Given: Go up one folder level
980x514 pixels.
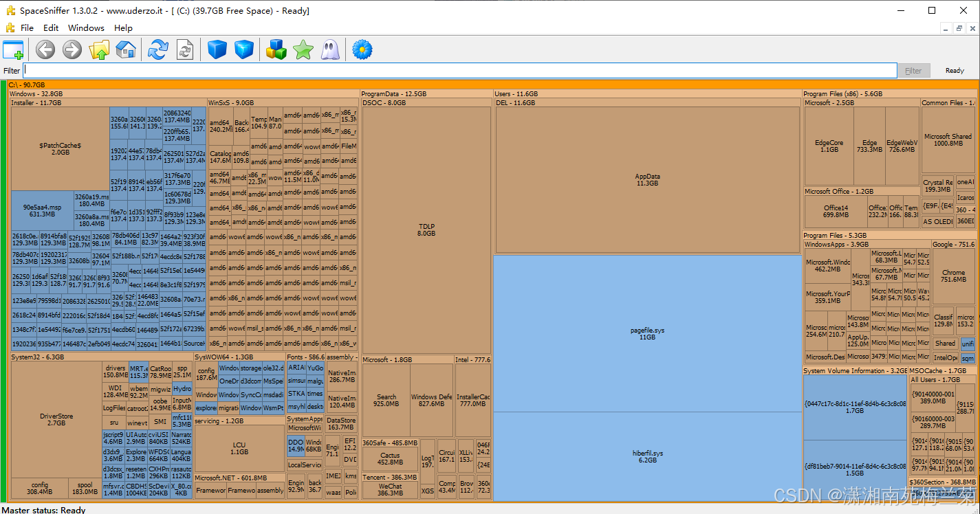Looking at the screenshot, I should (100, 49).
